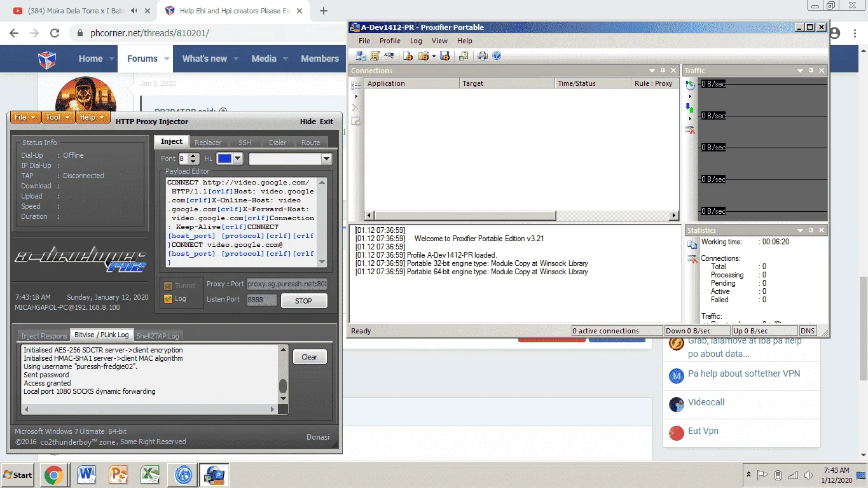Toggle the Tunnel checkbox in HTTP Proxy Injector

coord(169,286)
